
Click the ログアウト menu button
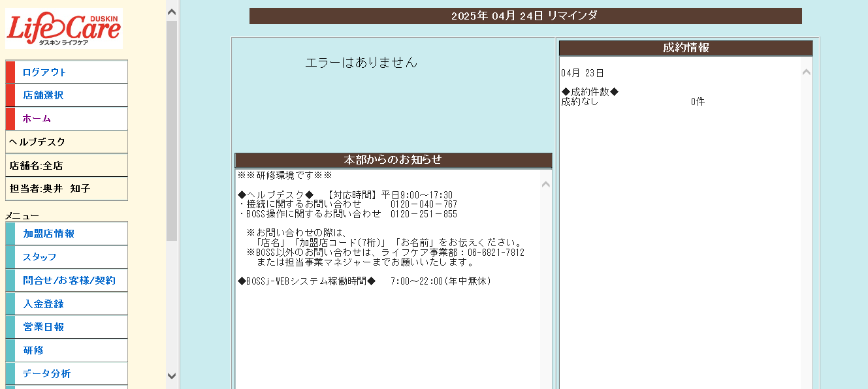(67, 72)
